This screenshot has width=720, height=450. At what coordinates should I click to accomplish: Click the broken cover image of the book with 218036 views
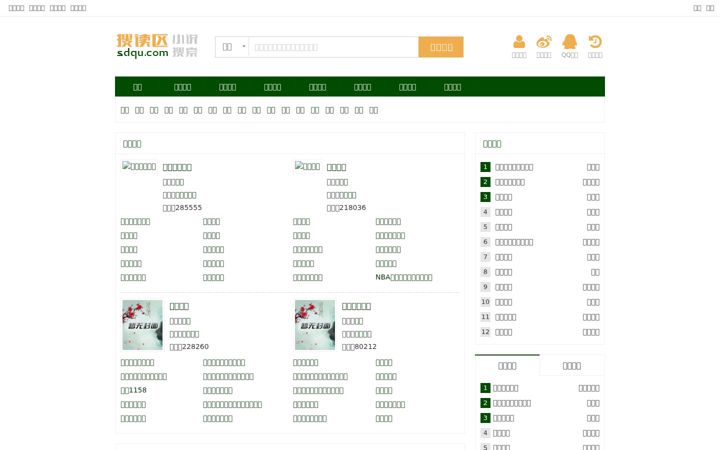point(307,166)
